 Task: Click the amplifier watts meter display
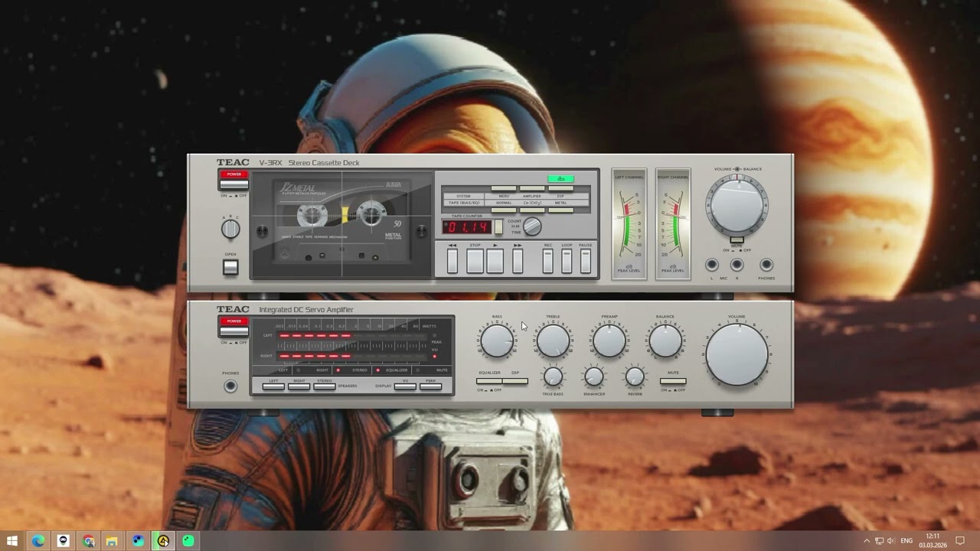coord(353,341)
